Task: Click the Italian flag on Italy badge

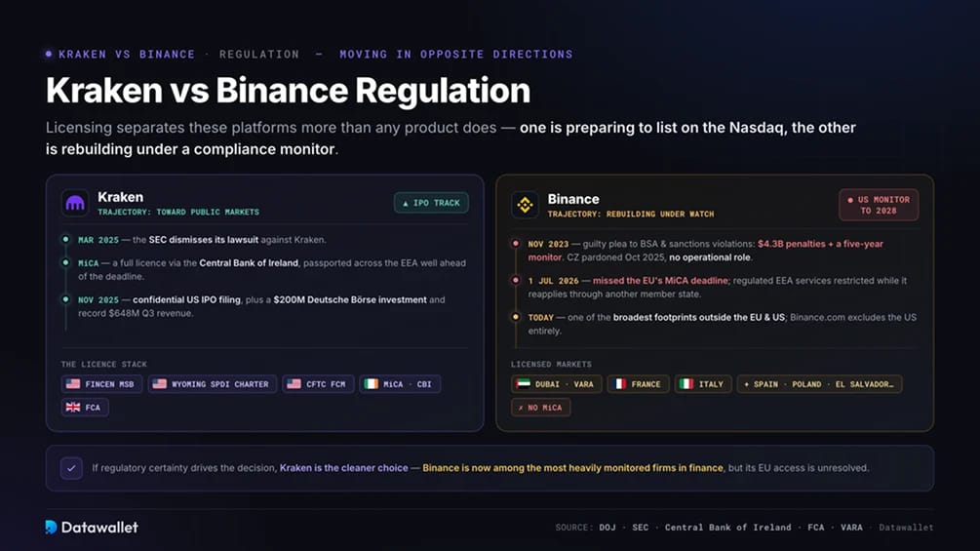Action: click(x=686, y=384)
